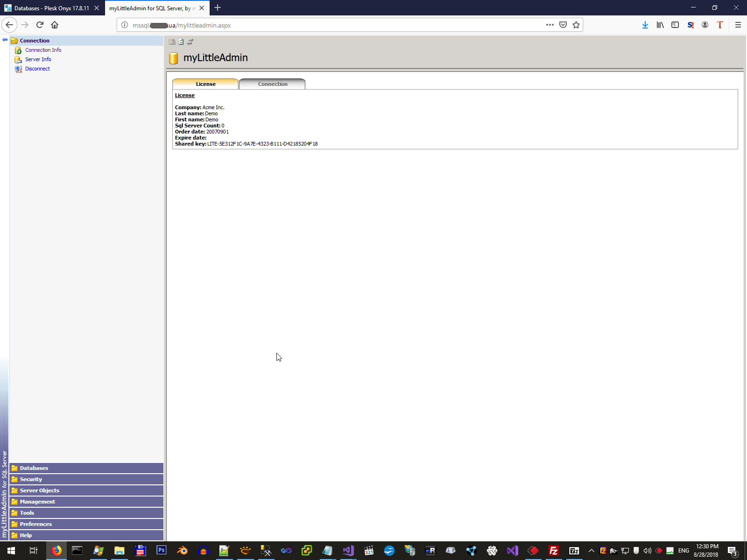This screenshot has width=747, height=560.
Task: Click the refresh page icon in myLittleAdmin toolbar
Action: [181, 42]
